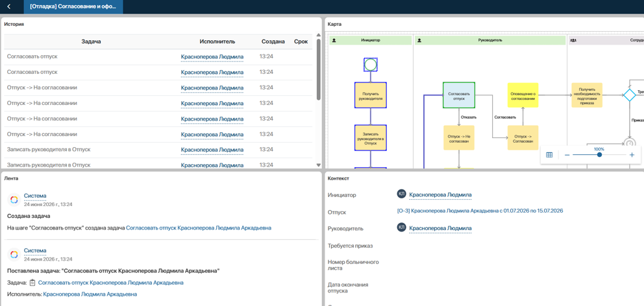644x306 pixels.
Task: Open the Исполнитель link Красноперова Людмила Аркадьевна
Action: 90,294
